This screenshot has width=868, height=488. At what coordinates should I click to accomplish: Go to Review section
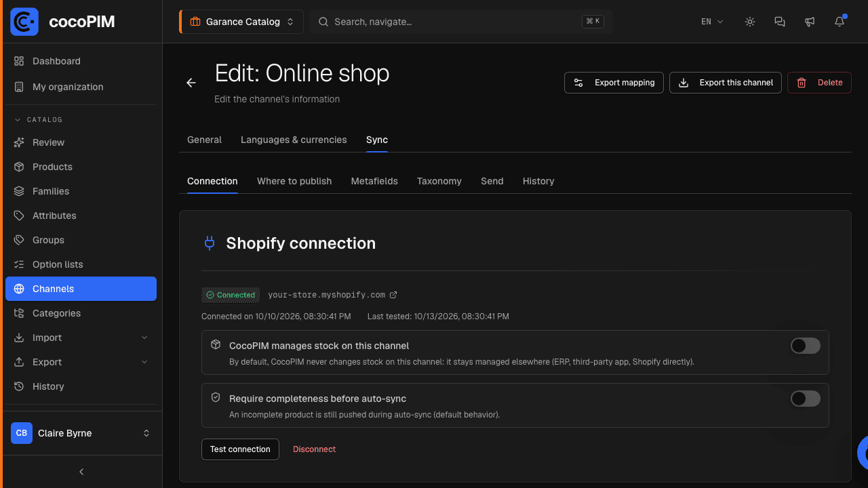(x=81, y=142)
